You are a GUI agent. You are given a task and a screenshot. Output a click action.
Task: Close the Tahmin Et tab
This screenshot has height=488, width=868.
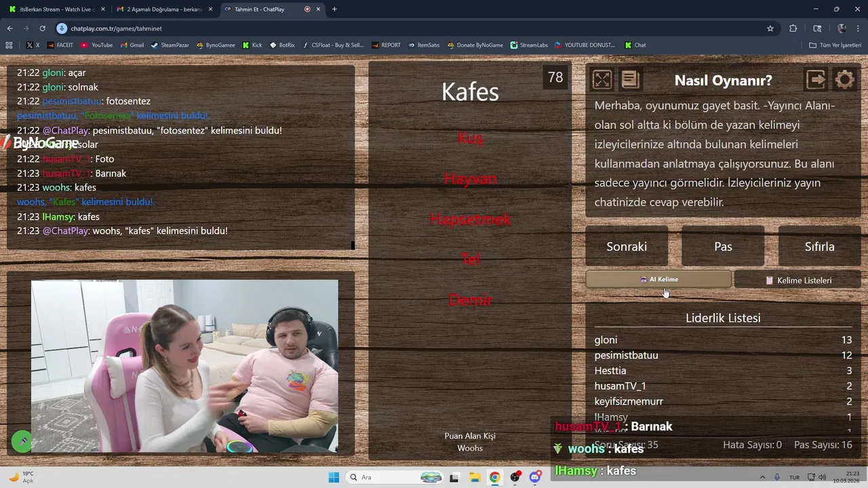coord(318,9)
